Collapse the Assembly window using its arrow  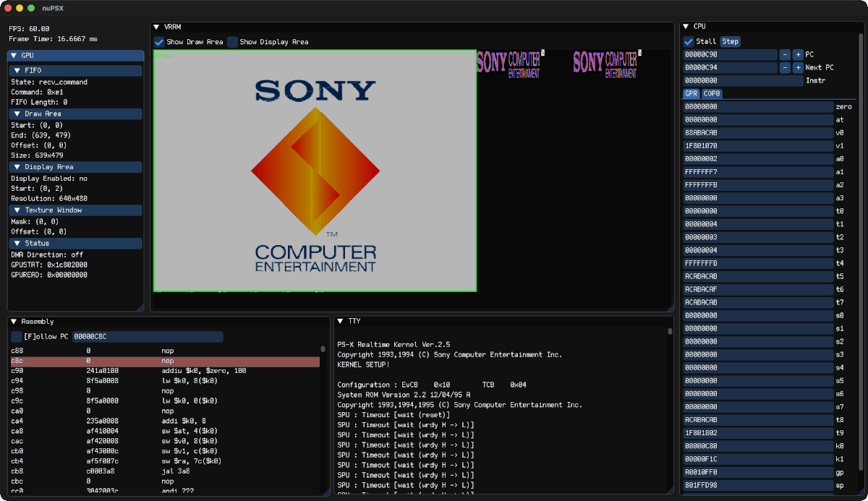(x=14, y=321)
